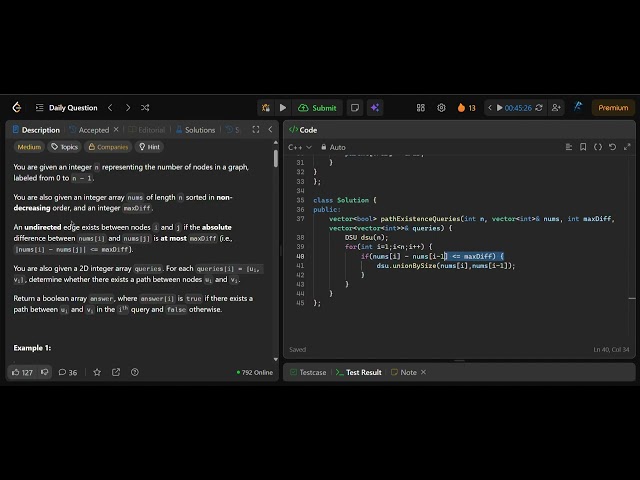
Task: Reset the timer refresh icon
Action: [x=539, y=108]
